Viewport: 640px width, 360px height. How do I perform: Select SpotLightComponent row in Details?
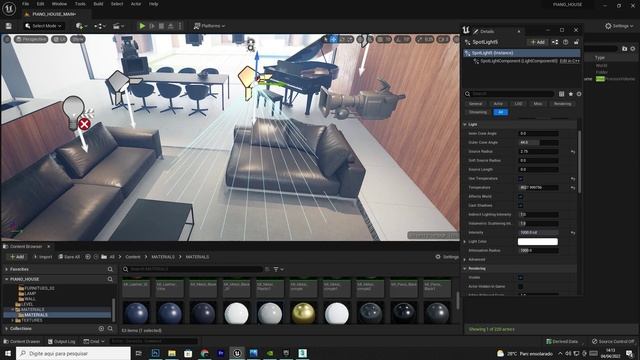[x=522, y=61]
